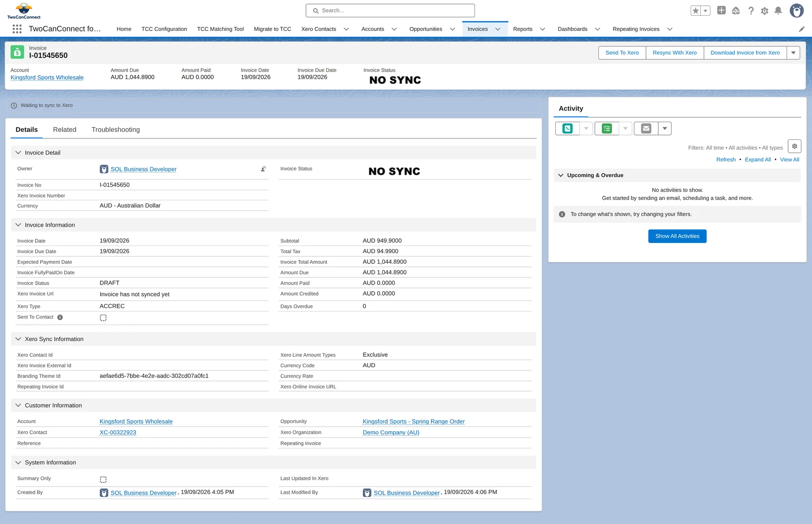Screen dimensions: 812x524
Task: Open the Migrate to TCC nav tab
Action: click(273, 29)
